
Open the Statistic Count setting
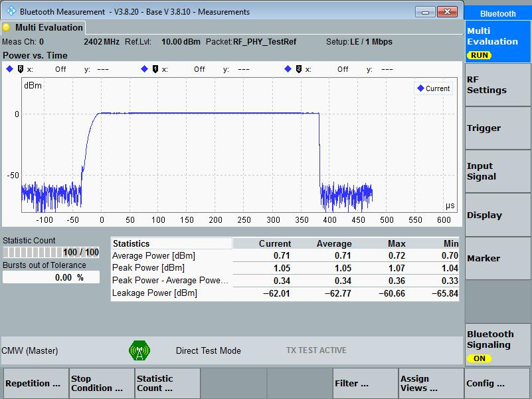167,384
